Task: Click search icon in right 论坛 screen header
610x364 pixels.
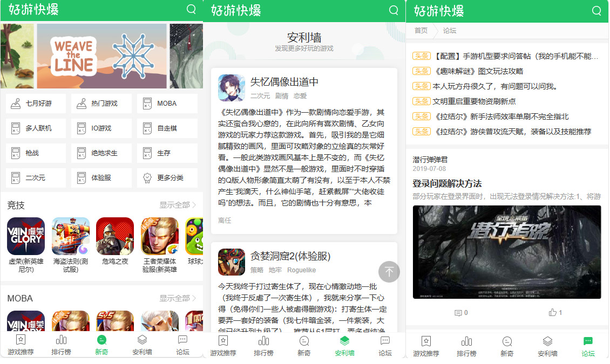Action: pos(597,10)
